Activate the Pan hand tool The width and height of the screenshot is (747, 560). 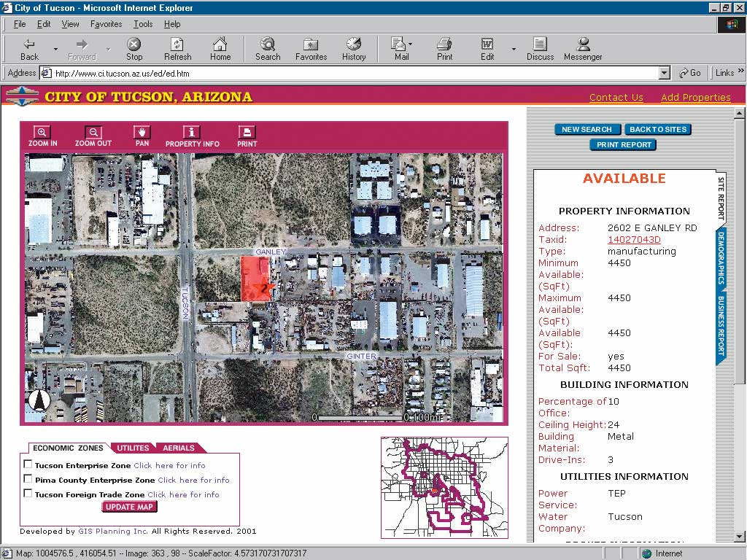click(x=142, y=136)
